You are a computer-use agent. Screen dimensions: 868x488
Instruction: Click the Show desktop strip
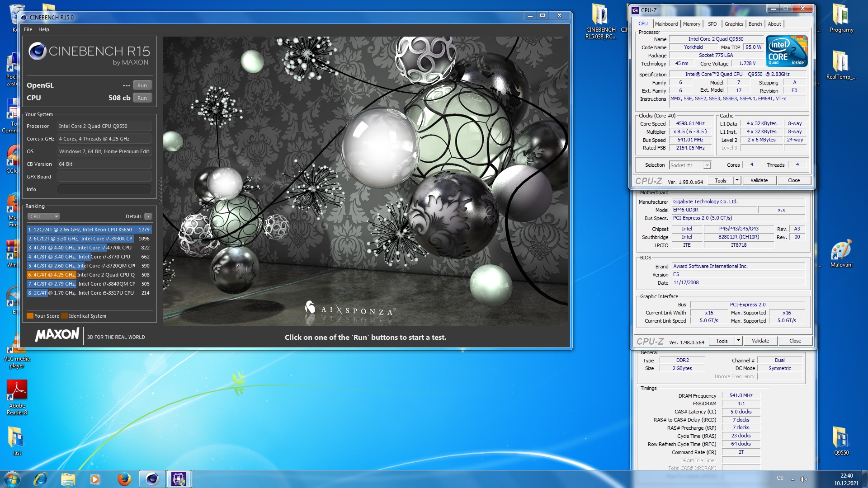tap(865, 479)
